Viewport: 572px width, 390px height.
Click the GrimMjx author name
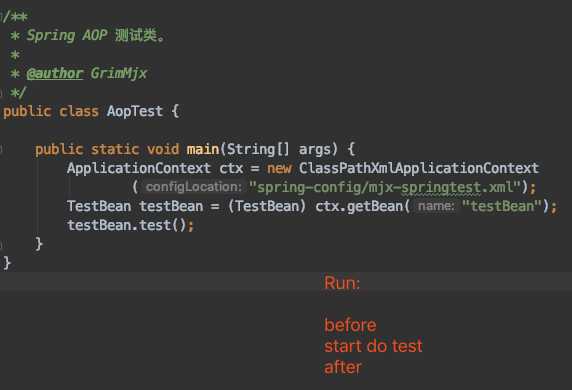click(119, 74)
